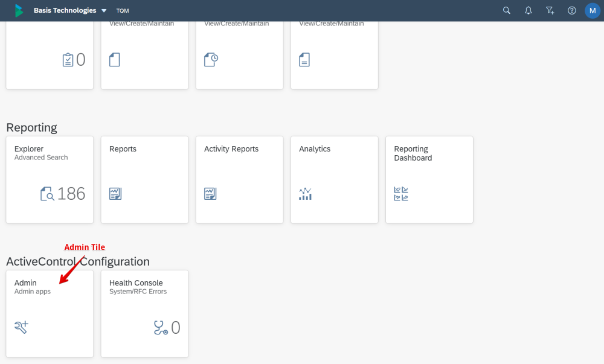
Task: Click the Reporting group heading
Action: click(31, 127)
